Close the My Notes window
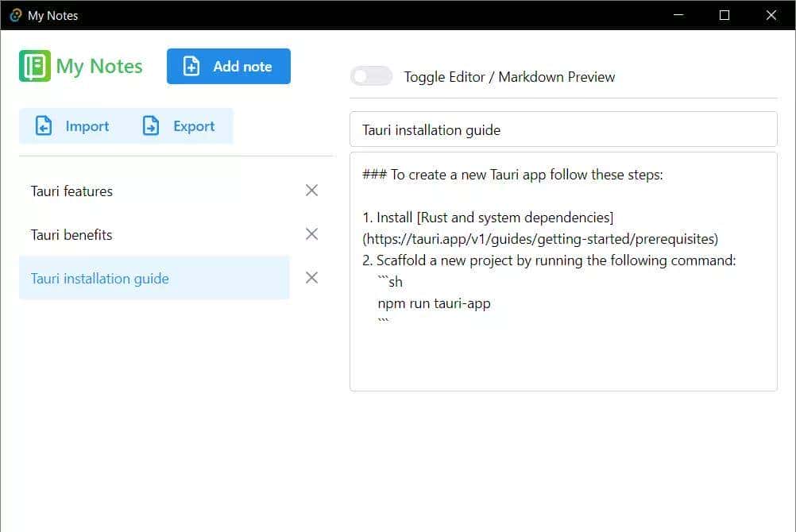The width and height of the screenshot is (796, 532). [x=771, y=15]
